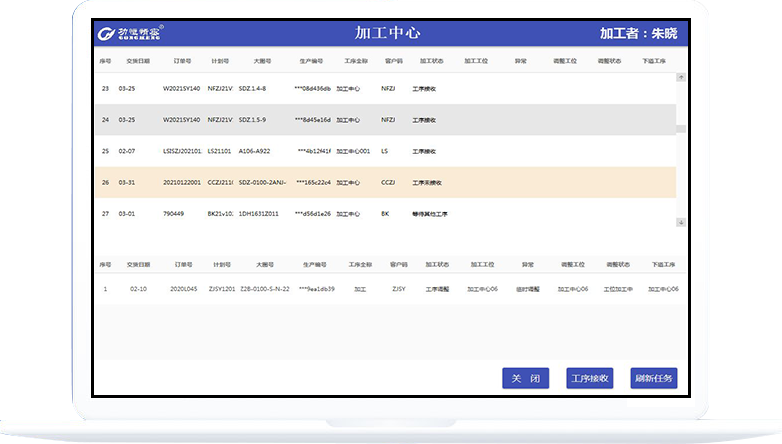Click the scrollbar up arrow
This screenshot has height=444, width=782.
(681, 77)
